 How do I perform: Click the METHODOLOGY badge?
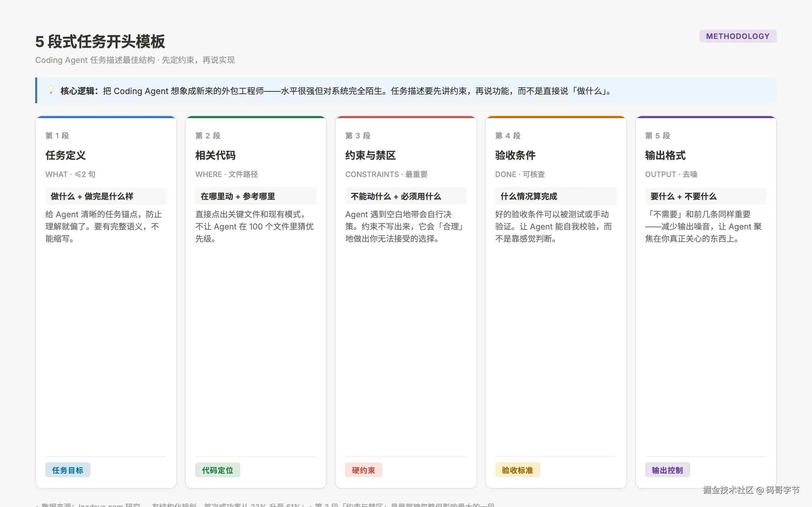coord(738,36)
